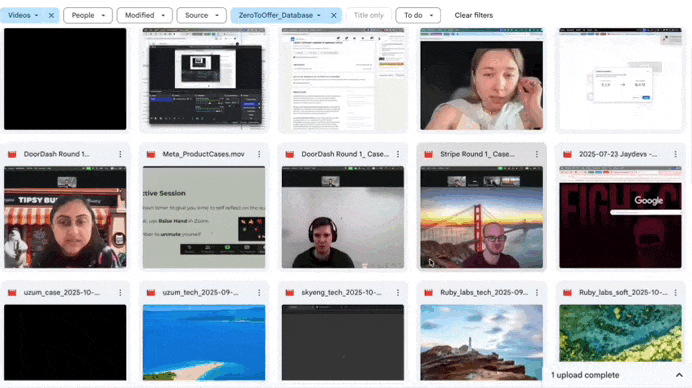
Task: Open more options for Meta_ProductCases.mov
Action: [x=259, y=154]
